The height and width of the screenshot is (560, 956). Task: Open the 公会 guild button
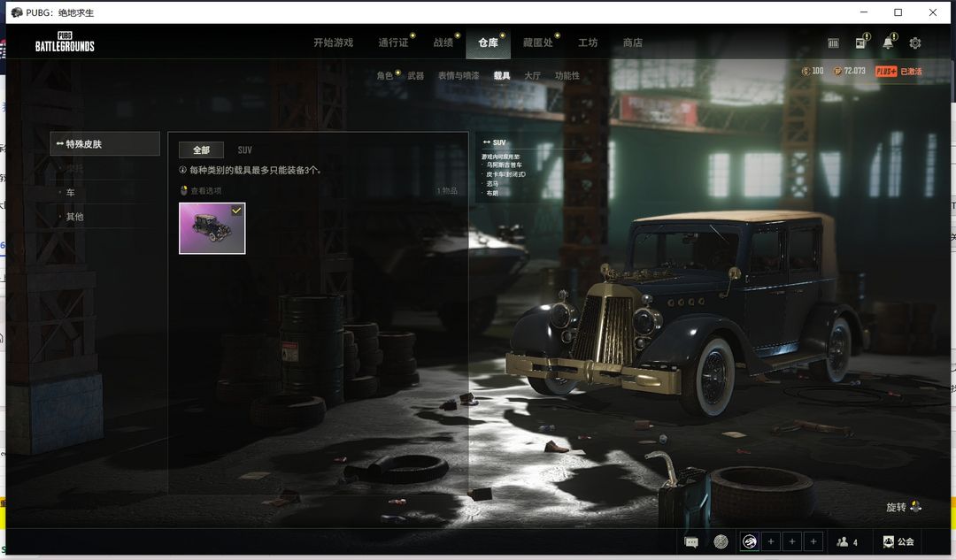click(898, 542)
